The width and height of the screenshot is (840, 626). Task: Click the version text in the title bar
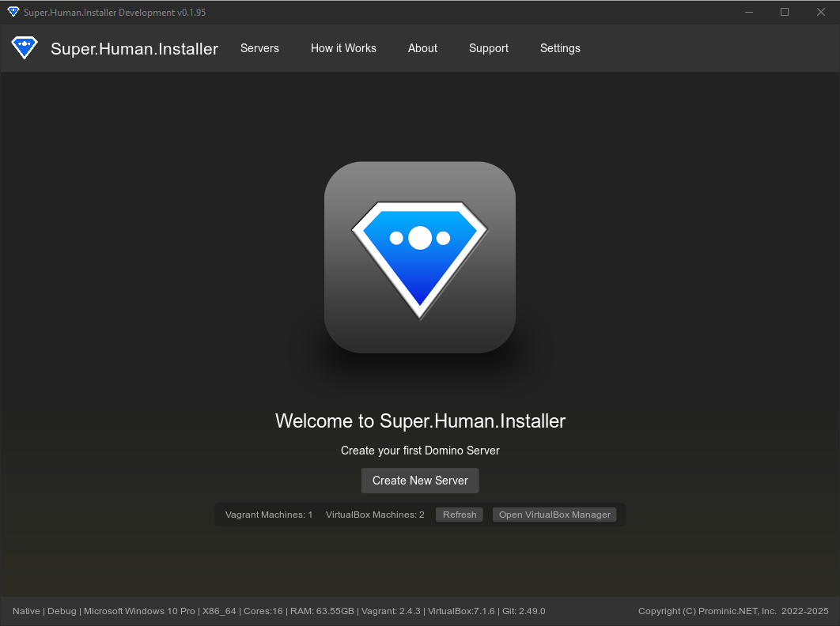click(x=115, y=12)
